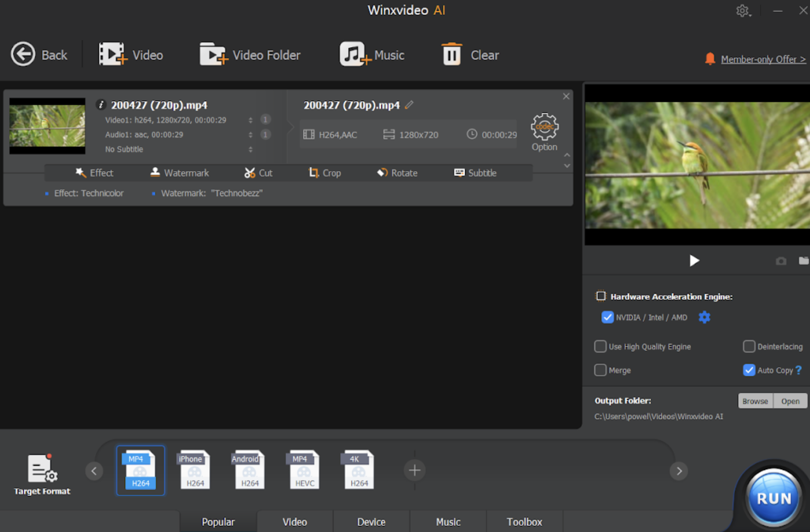Click the video preview image
Image resolution: width=810 pixels, height=532 pixels.
pos(697,165)
